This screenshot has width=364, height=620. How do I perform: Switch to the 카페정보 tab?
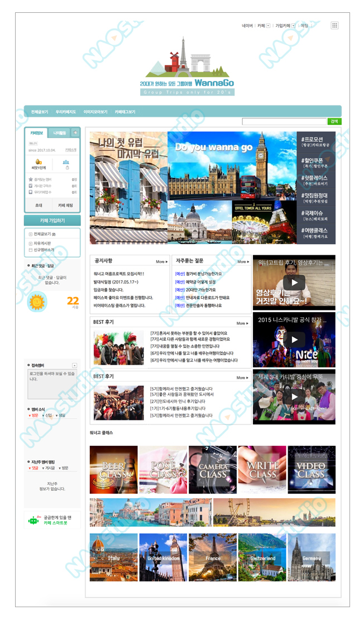pos(37,133)
